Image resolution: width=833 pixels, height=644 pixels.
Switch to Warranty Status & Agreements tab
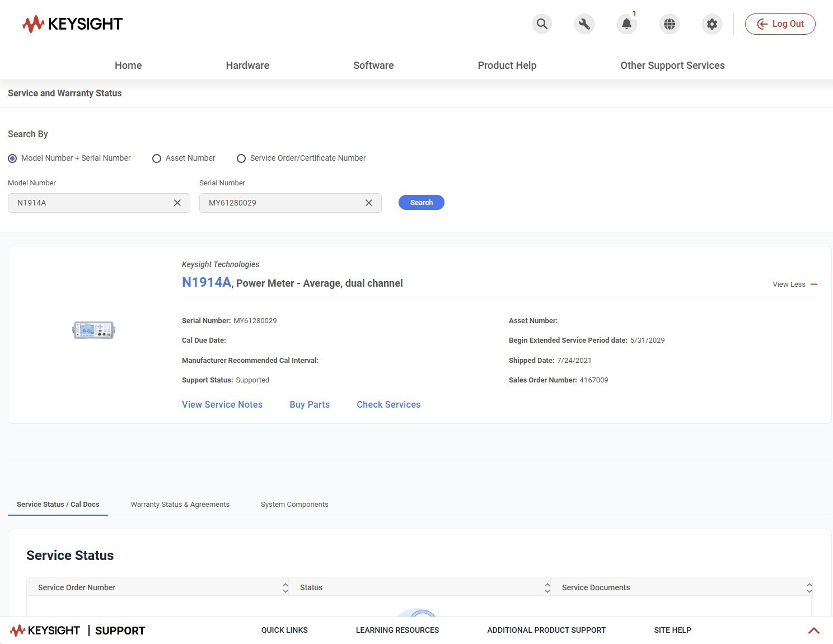[180, 505]
